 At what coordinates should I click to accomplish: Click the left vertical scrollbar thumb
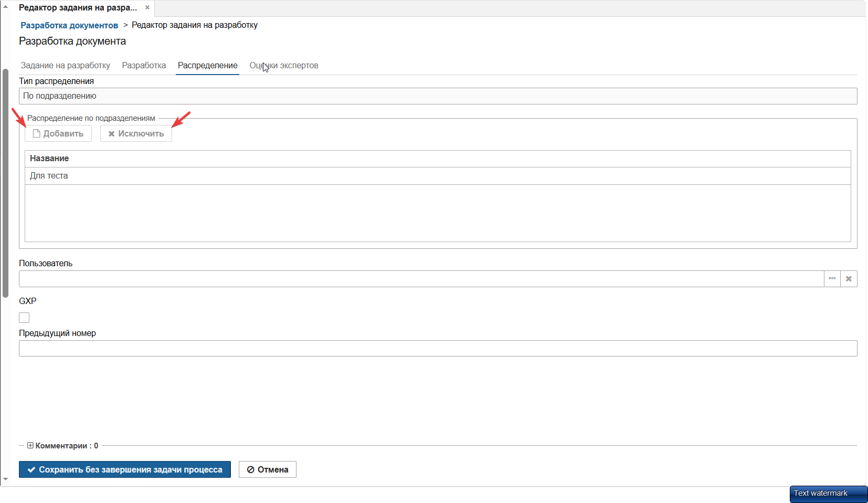coord(5,183)
